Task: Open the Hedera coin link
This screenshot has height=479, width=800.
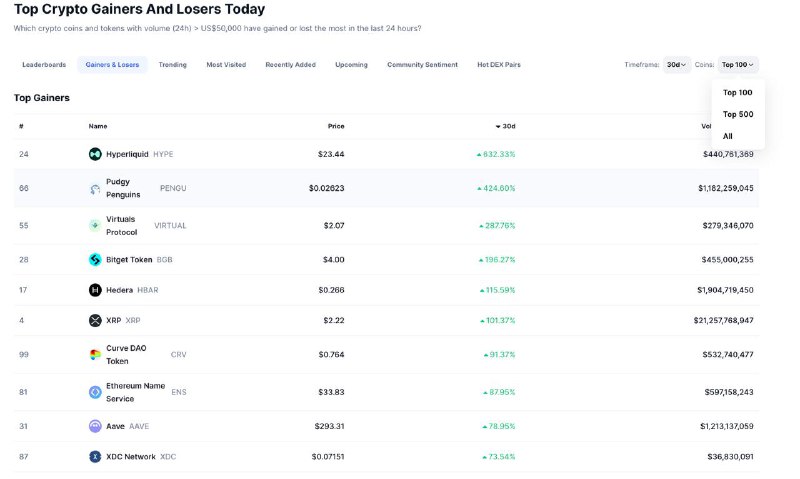Action: point(119,290)
